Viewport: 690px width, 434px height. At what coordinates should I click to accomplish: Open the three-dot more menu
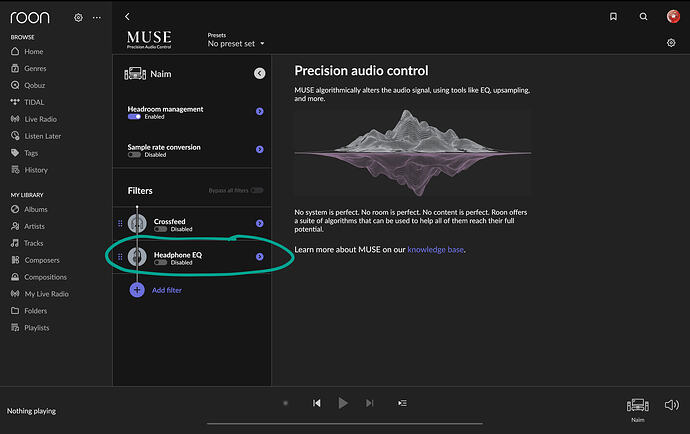97,18
